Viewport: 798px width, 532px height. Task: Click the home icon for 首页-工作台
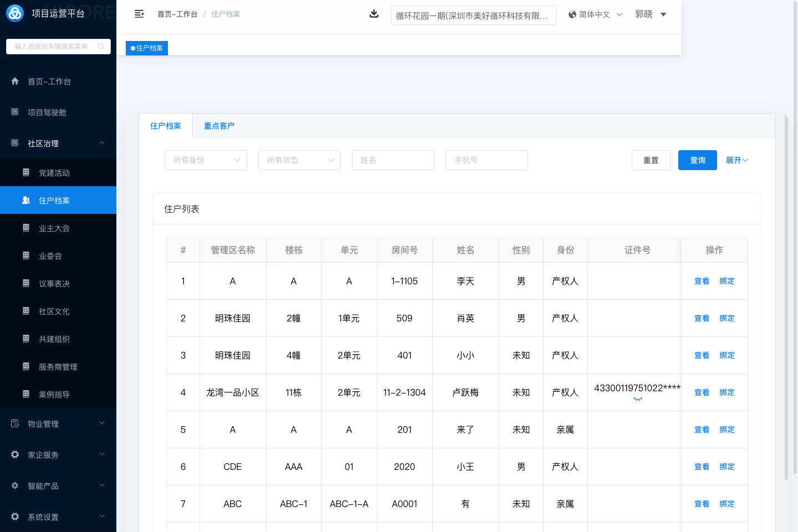tap(15, 81)
